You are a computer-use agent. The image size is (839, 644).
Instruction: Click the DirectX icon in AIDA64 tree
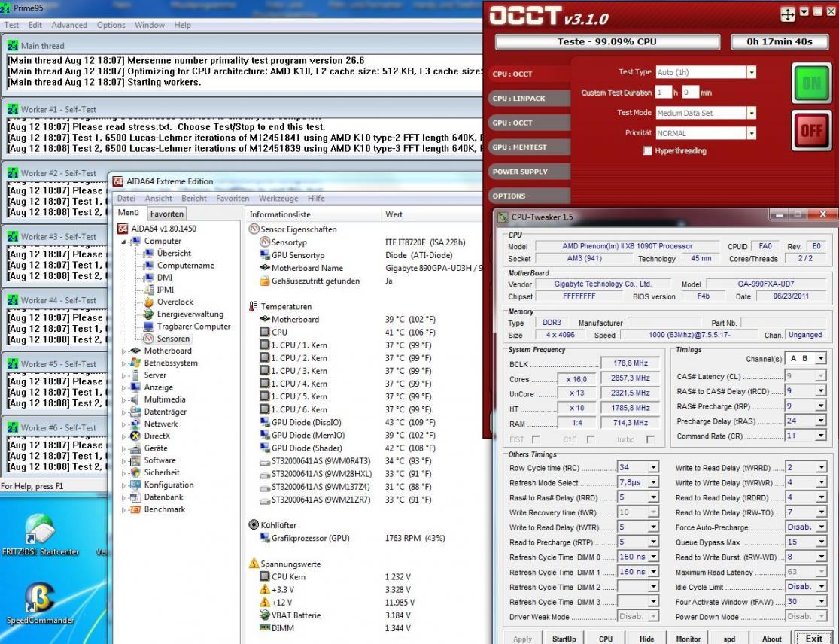click(135, 436)
